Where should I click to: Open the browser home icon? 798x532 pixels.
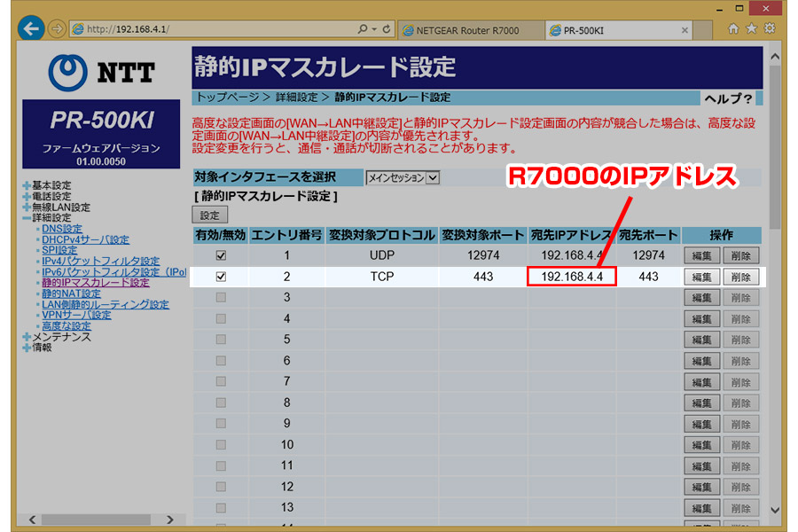733,29
